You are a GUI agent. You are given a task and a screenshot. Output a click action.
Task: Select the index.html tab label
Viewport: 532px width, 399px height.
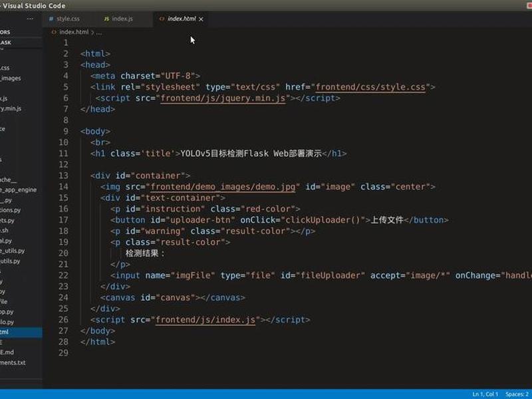tap(182, 19)
